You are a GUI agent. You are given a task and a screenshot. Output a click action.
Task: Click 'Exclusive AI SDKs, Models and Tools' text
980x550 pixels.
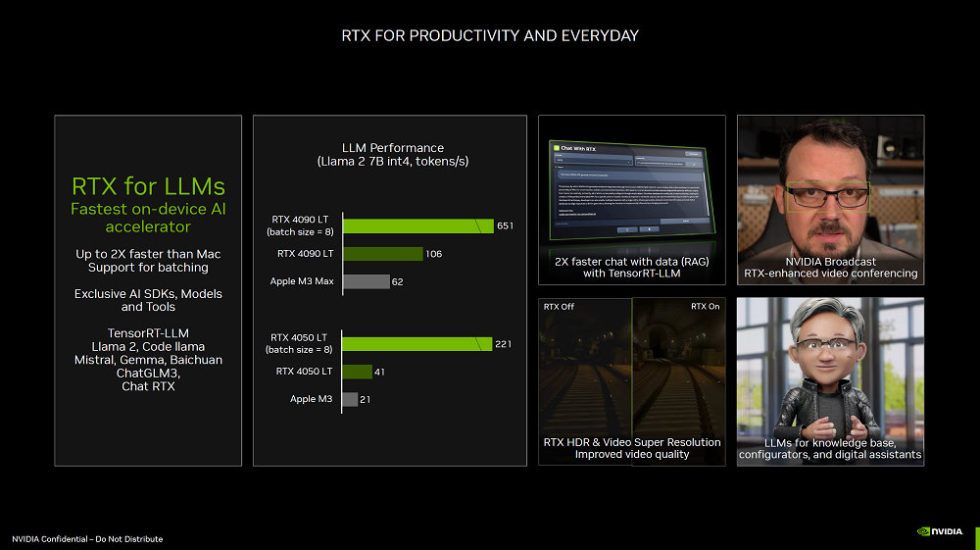148,300
